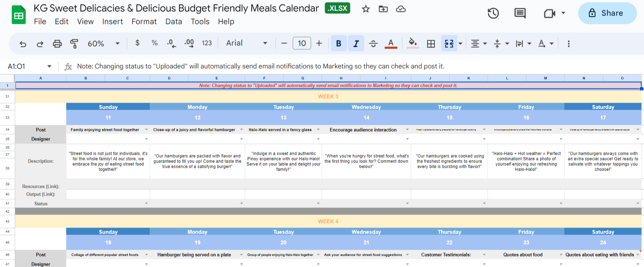Open the Data menu
This screenshot has height=267, width=644.
pyautogui.click(x=174, y=21)
